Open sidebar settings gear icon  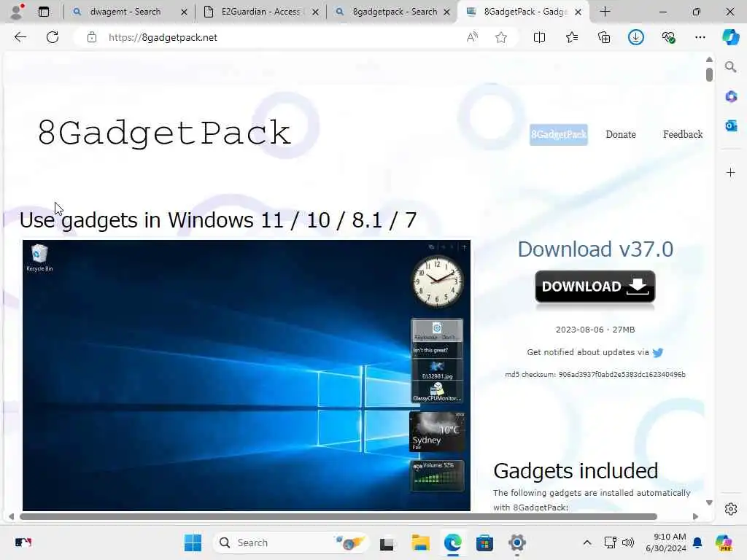point(731,509)
